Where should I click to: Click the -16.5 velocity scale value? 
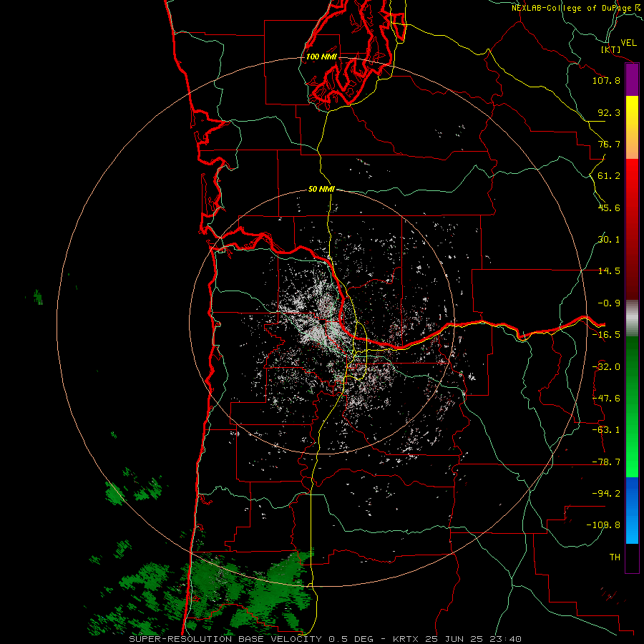(606, 335)
